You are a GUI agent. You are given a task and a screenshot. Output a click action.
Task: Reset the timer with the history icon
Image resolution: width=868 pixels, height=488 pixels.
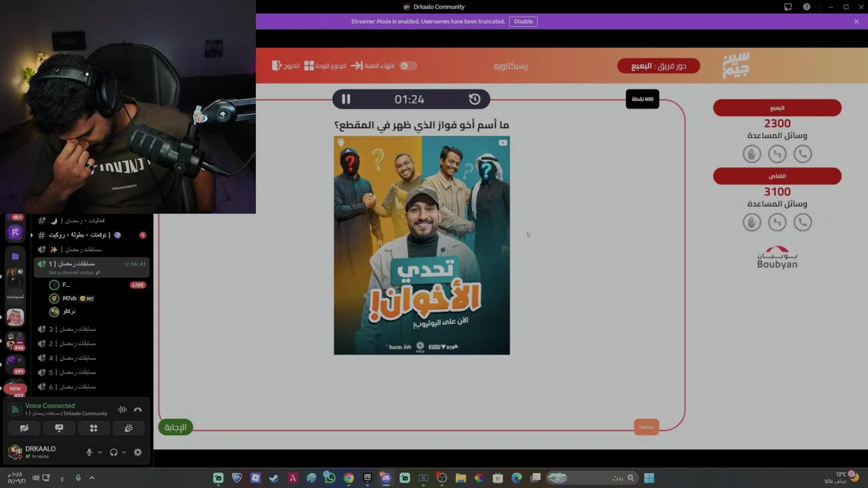click(x=475, y=99)
